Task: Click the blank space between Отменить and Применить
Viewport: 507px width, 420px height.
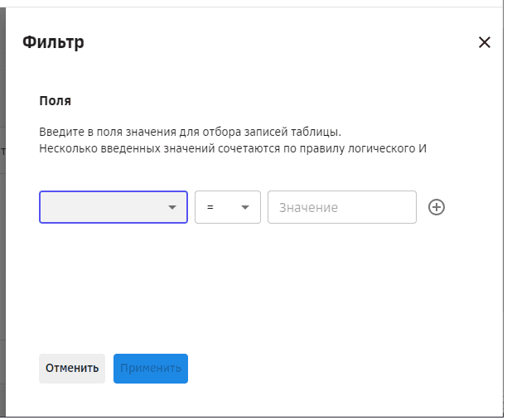Action: (x=109, y=369)
